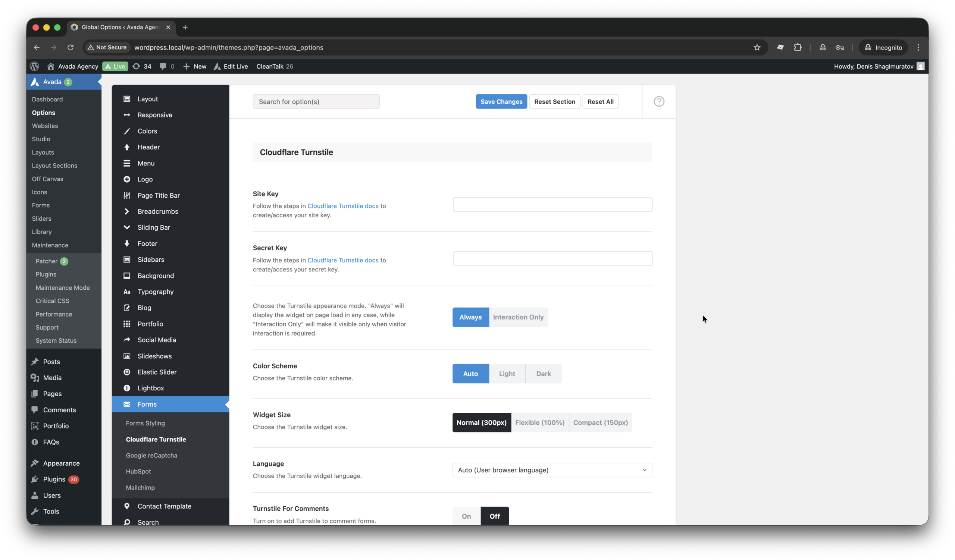Viewport: 955px width, 560px height.
Task: Click the help question mark icon
Action: (x=659, y=101)
